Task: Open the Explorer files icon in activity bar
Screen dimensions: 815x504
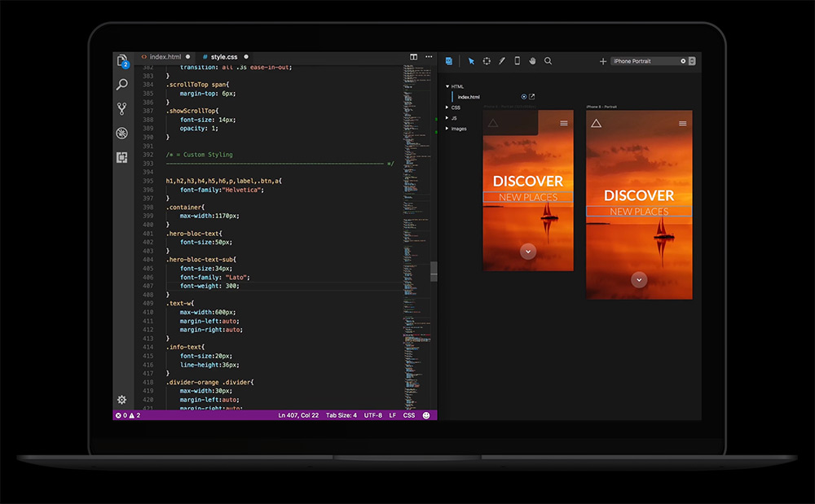Action: (122, 61)
